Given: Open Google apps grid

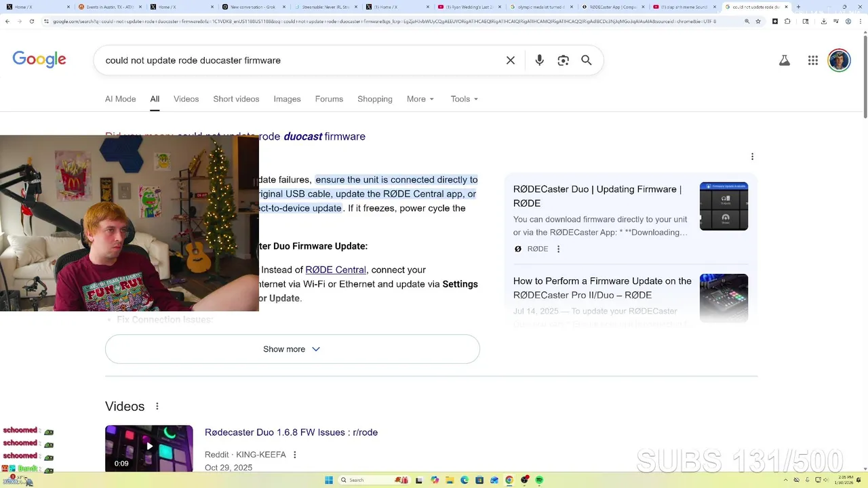Looking at the screenshot, I should click(813, 60).
